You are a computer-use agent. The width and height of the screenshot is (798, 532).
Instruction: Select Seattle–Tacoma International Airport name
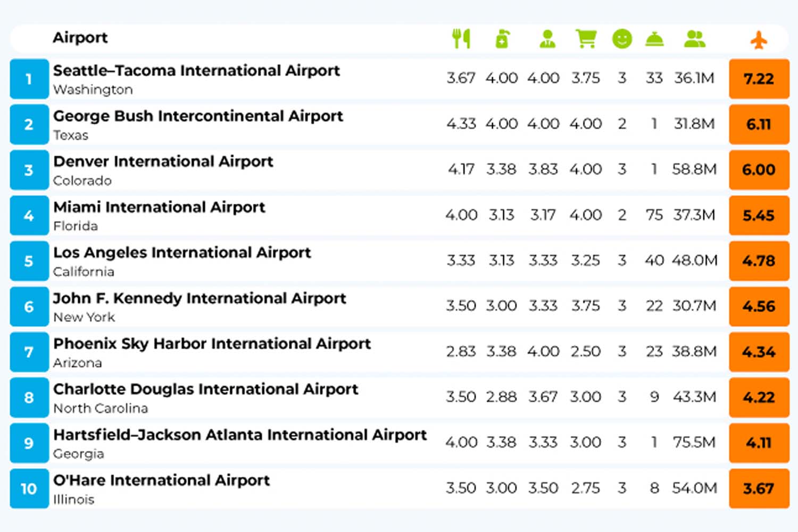196,71
